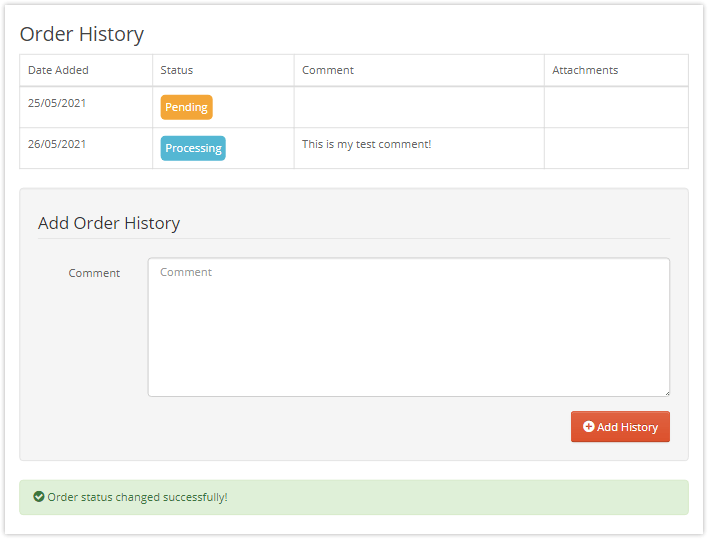
Task: Click 'Order status changed successfully!' message
Action: [x=137, y=497]
